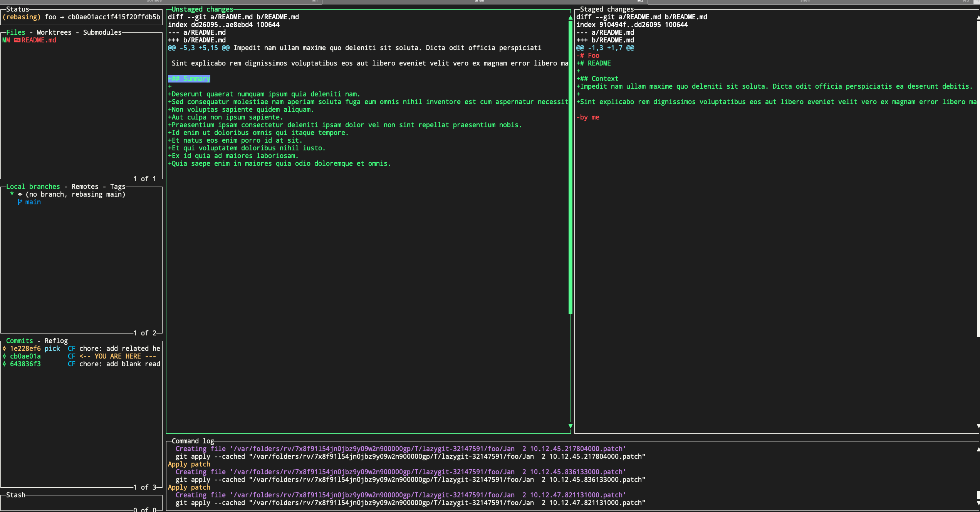This screenshot has height=512, width=980.
Task: Switch to the Reflog tab
Action: pos(56,341)
